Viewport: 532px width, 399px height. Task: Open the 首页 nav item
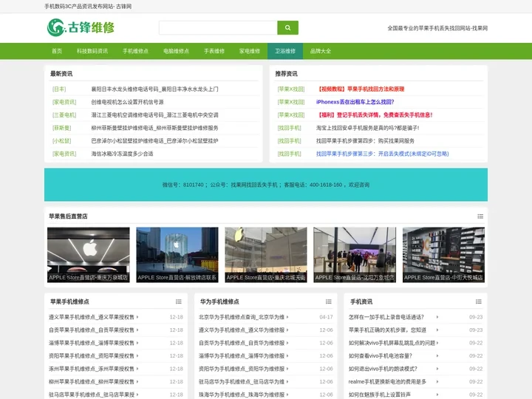point(57,51)
